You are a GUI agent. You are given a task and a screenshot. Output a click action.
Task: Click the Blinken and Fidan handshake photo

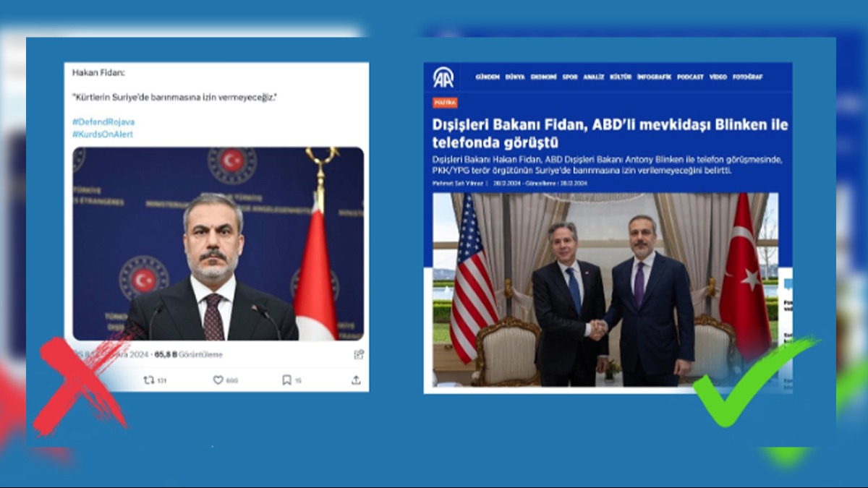pos(605,289)
